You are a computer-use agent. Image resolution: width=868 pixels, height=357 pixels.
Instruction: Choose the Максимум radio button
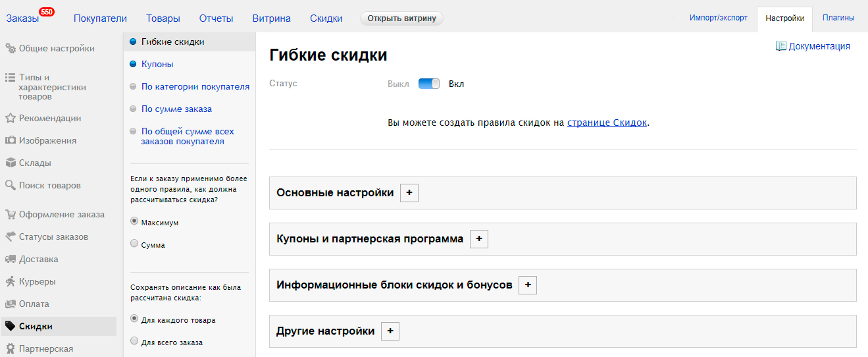[134, 221]
